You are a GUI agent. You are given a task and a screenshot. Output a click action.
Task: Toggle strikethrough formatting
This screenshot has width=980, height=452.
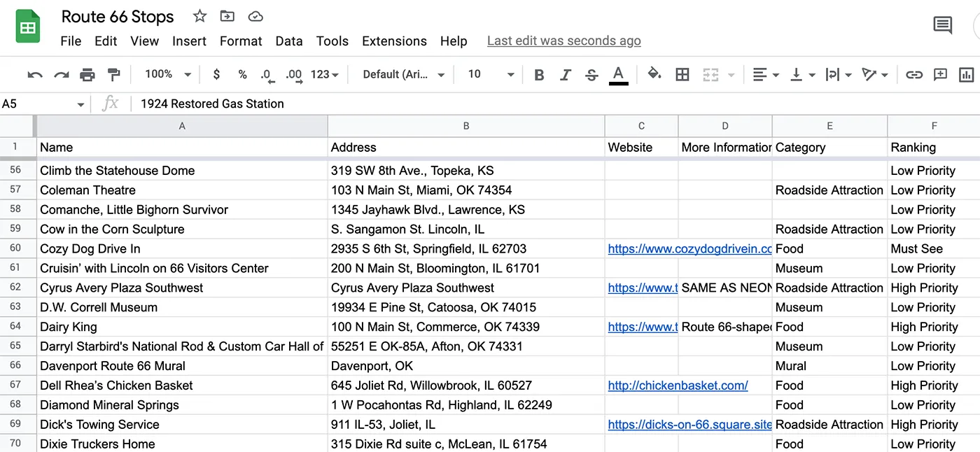(x=591, y=75)
